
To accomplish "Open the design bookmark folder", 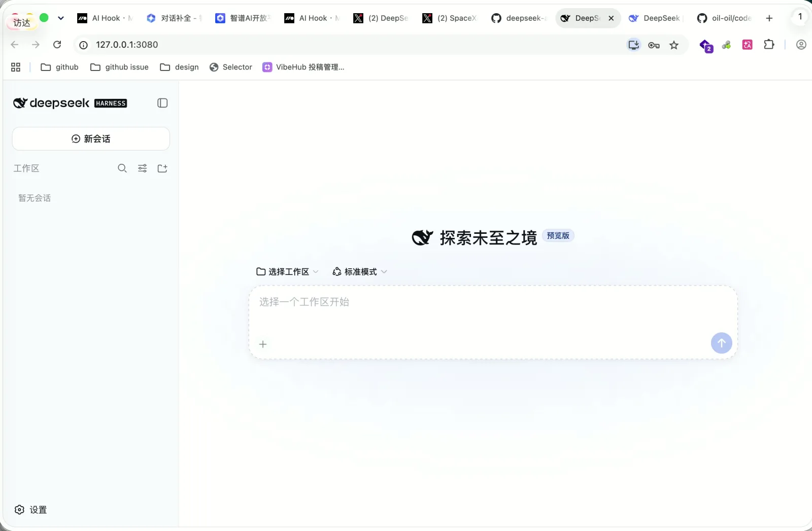I will 179,67.
